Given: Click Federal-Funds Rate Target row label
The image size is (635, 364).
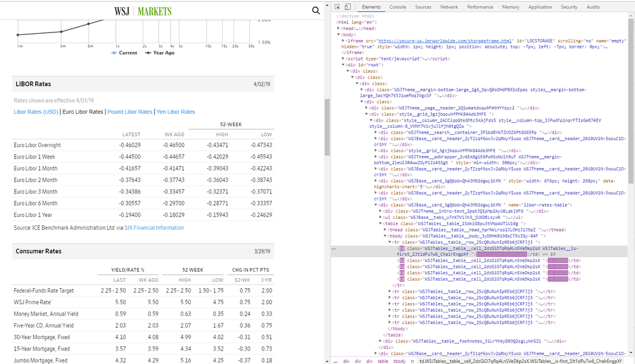Looking at the screenshot, I should click(44, 290).
